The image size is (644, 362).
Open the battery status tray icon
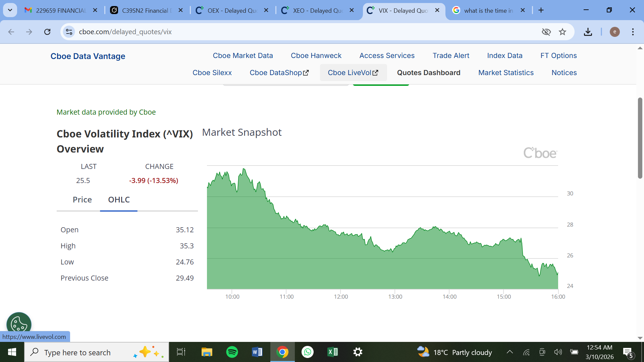coord(574,352)
